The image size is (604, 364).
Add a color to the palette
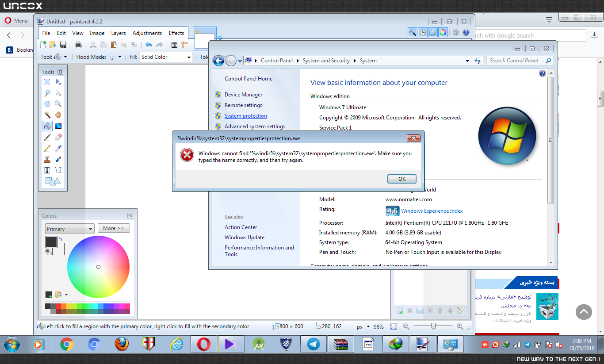click(49, 295)
